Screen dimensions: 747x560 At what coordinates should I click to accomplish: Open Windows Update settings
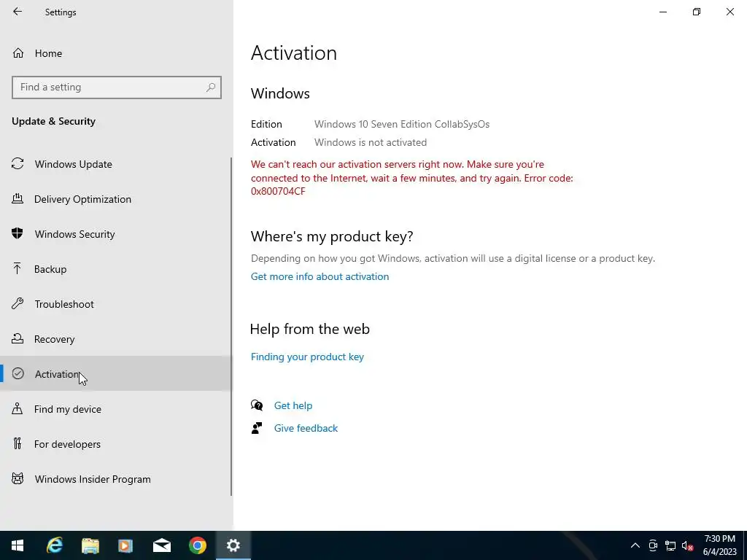coord(116,164)
